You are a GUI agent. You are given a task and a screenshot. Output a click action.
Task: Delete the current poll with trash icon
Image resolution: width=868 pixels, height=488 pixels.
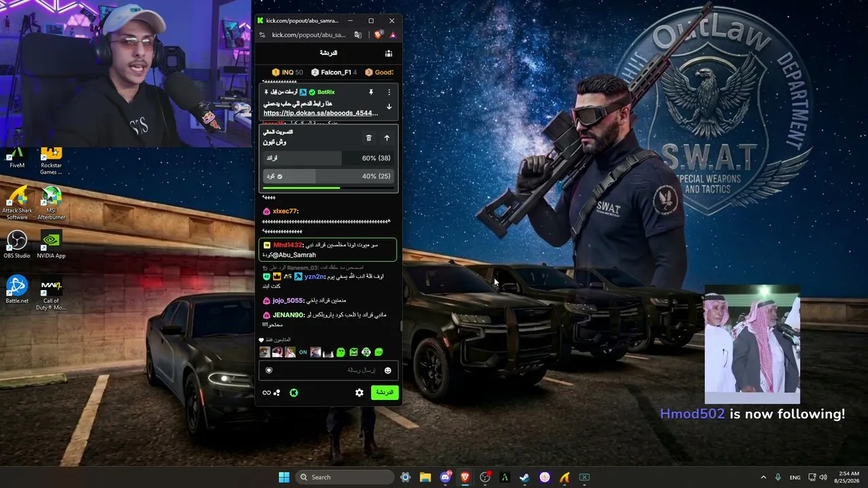369,138
